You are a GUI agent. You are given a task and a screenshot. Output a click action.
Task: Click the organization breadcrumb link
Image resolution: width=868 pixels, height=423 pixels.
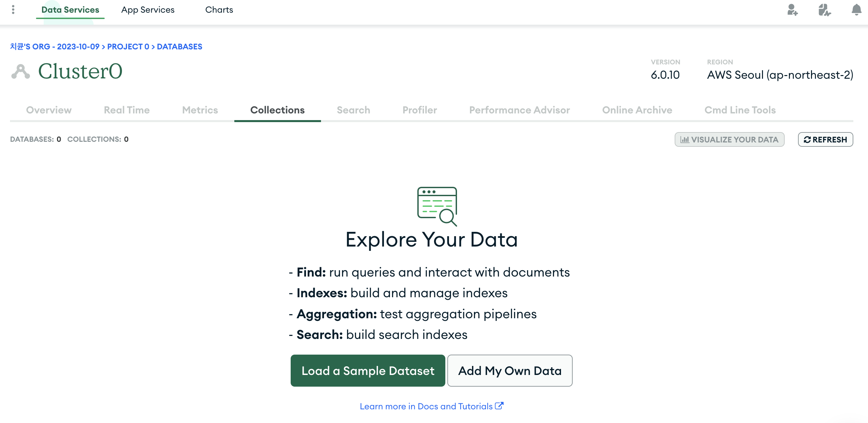pos(55,47)
